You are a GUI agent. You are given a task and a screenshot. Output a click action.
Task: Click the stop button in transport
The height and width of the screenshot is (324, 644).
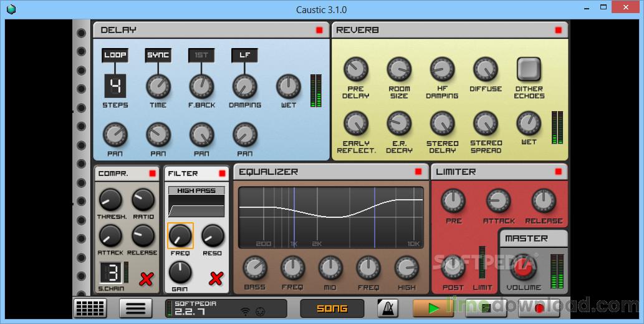[486, 308]
